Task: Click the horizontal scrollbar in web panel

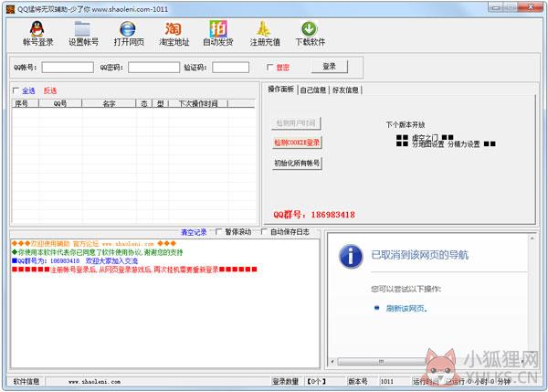Action: [x=381, y=362]
